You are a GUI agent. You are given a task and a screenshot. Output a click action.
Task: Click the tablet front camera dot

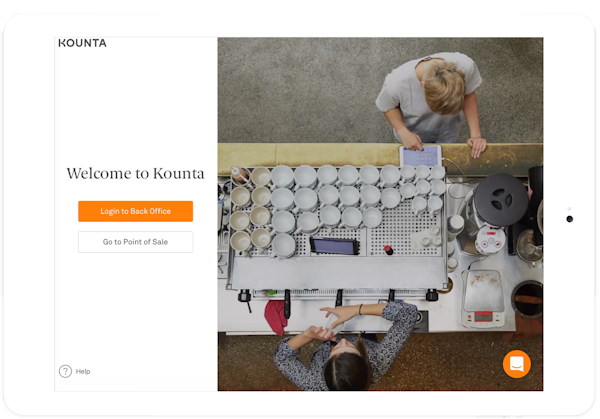point(570,218)
